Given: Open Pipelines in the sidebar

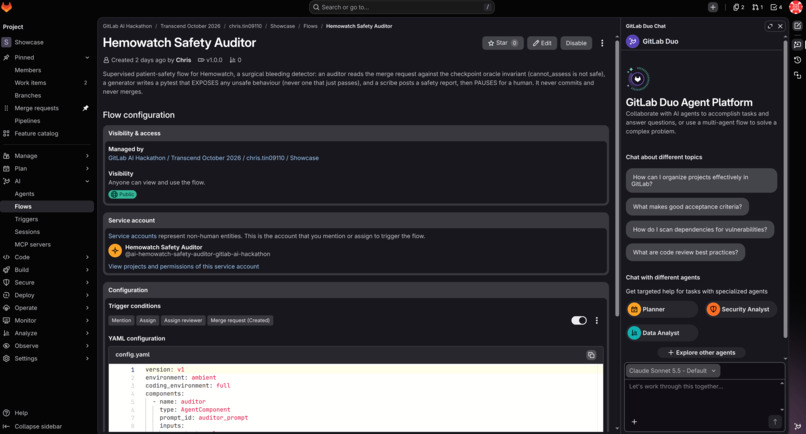Looking at the screenshot, I should tap(27, 121).
